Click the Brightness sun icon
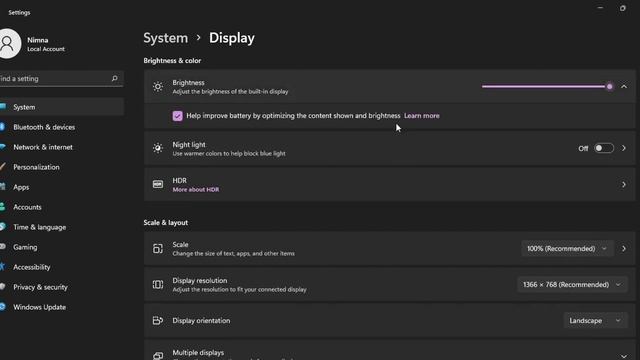Image resolution: width=640 pixels, height=360 pixels. (x=158, y=87)
